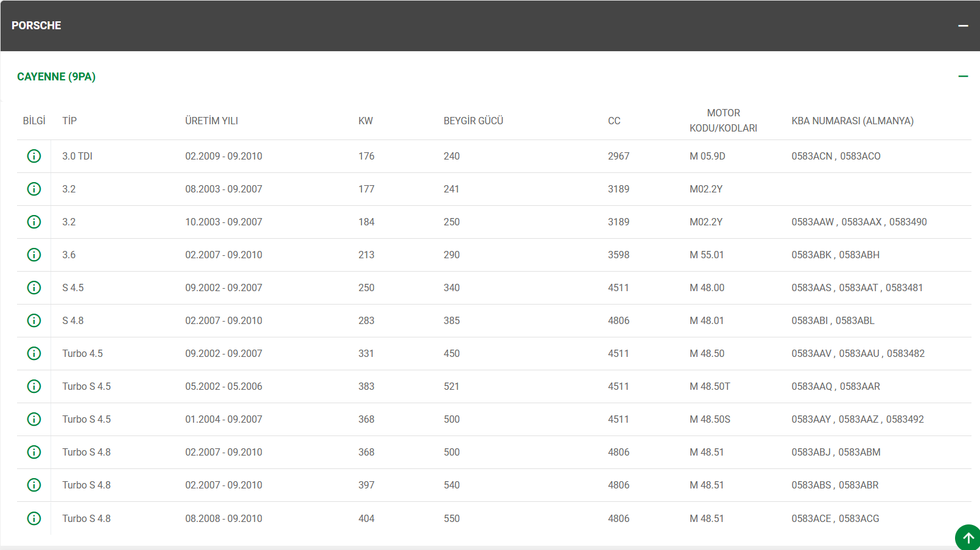980x550 pixels.
Task: Open info for the 3.6 model row
Action: (x=34, y=255)
